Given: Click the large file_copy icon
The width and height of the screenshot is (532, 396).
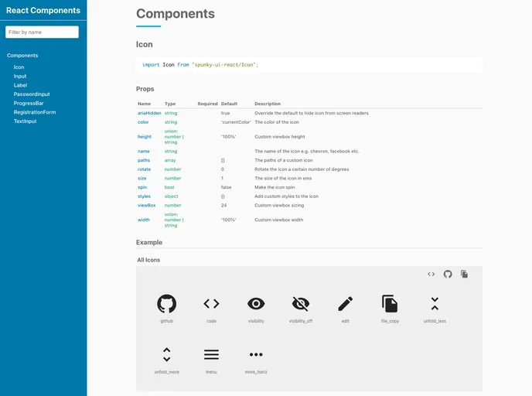Looking at the screenshot, I should click(x=390, y=303).
